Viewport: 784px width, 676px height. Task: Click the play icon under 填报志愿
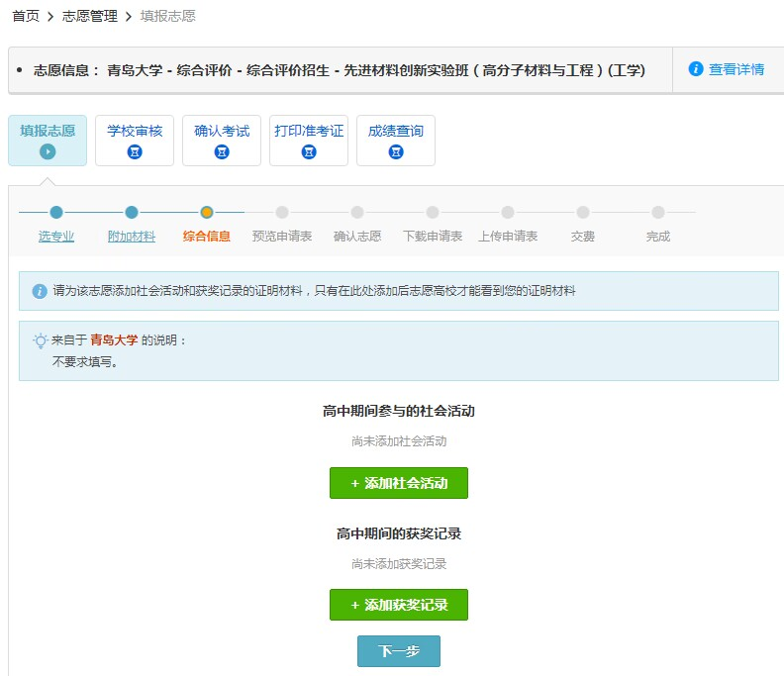(x=48, y=151)
